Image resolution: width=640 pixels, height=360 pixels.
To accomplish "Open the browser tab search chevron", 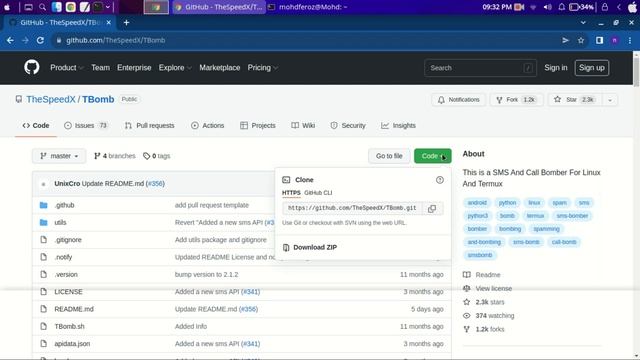I will (x=583, y=23).
